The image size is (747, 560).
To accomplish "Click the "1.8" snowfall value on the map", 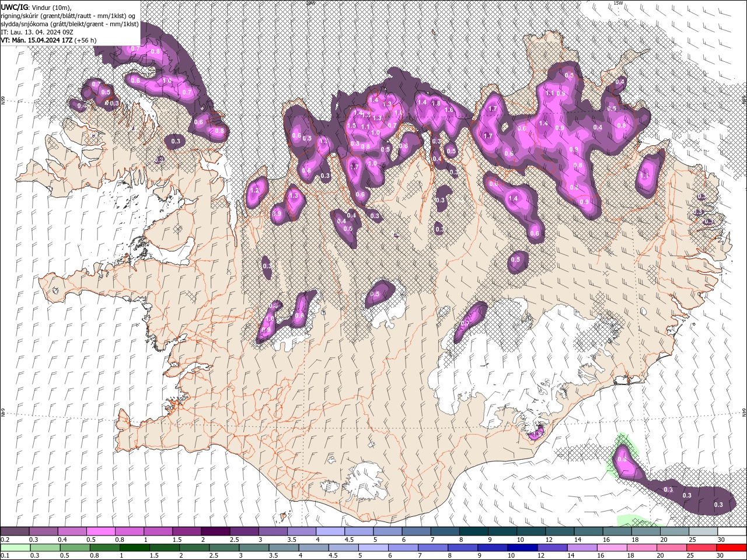I will [435, 103].
